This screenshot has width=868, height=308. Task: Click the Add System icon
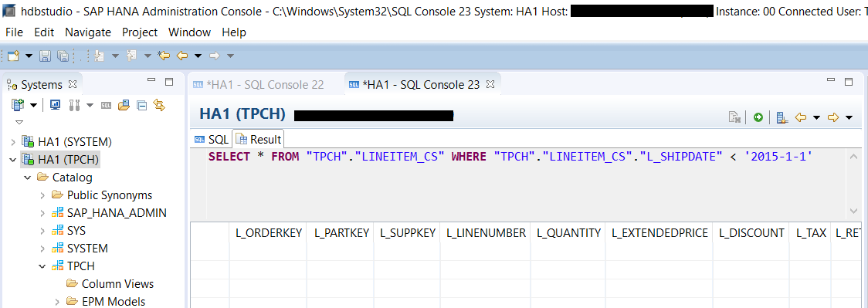[18, 105]
